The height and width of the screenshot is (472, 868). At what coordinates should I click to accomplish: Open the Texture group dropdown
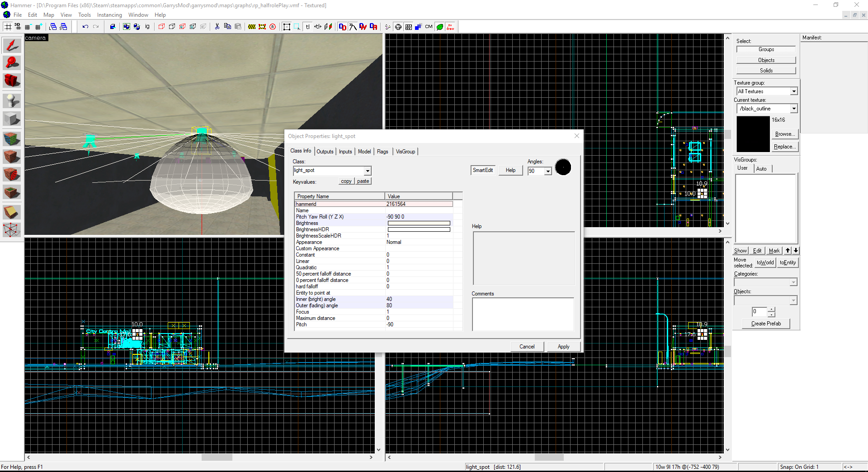coord(793,91)
